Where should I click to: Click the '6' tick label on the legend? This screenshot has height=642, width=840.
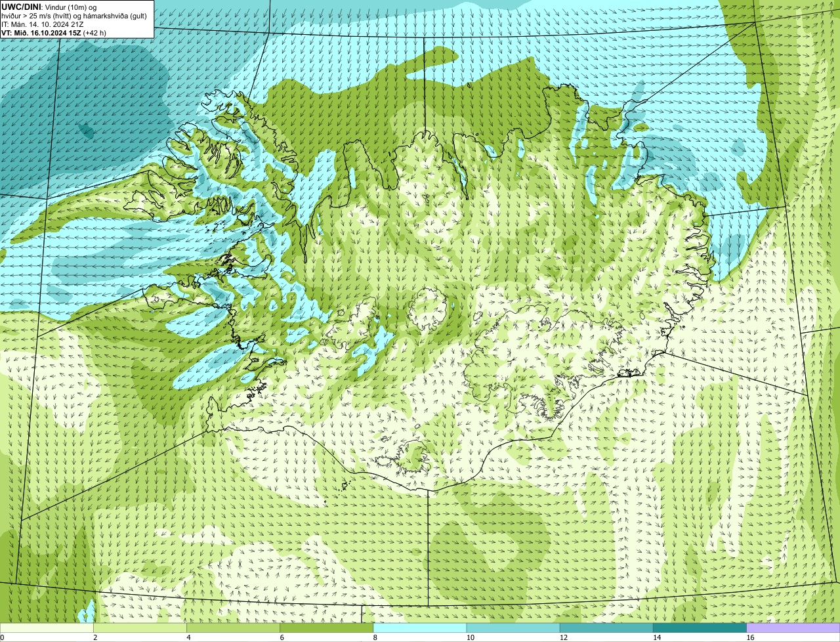pos(282,637)
